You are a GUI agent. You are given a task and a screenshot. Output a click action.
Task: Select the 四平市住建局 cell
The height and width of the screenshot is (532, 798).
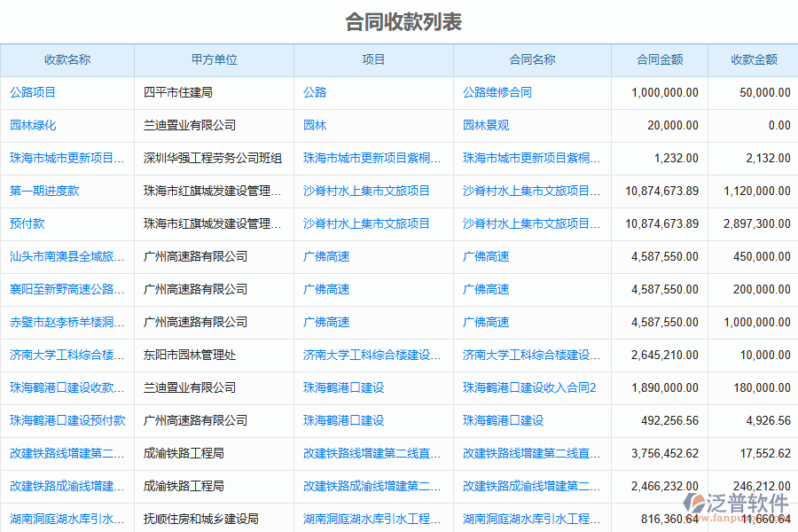pos(178,92)
